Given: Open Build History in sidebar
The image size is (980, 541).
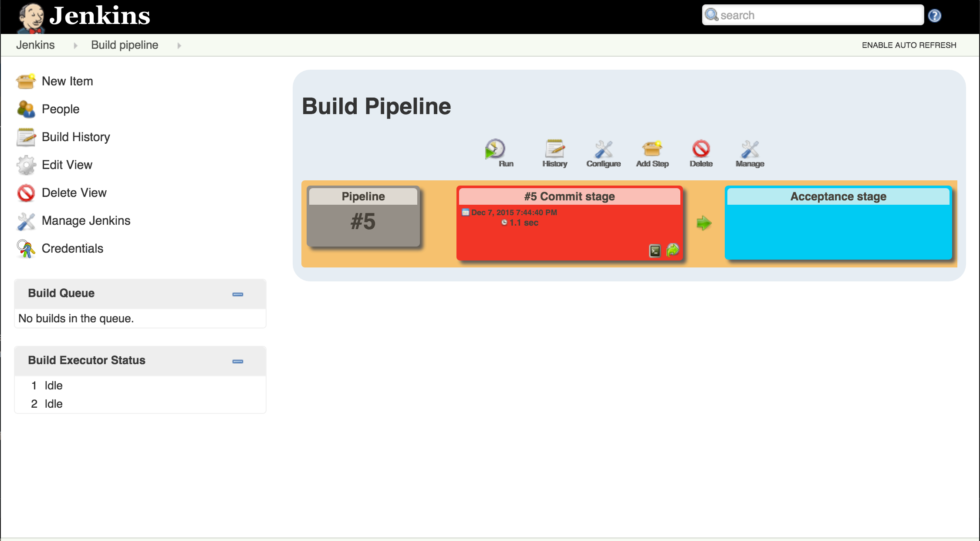Looking at the screenshot, I should (76, 137).
